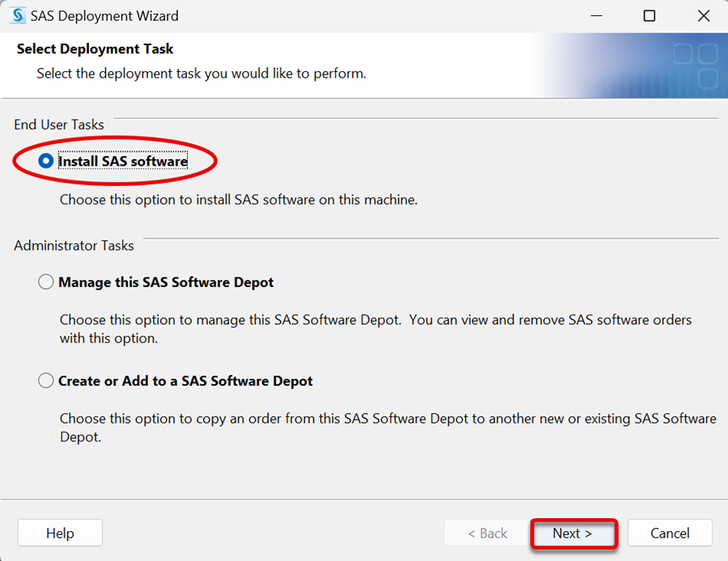Click the SAS logo icon in title bar
This screenshot has height=561, width=728.
(18, 16)
